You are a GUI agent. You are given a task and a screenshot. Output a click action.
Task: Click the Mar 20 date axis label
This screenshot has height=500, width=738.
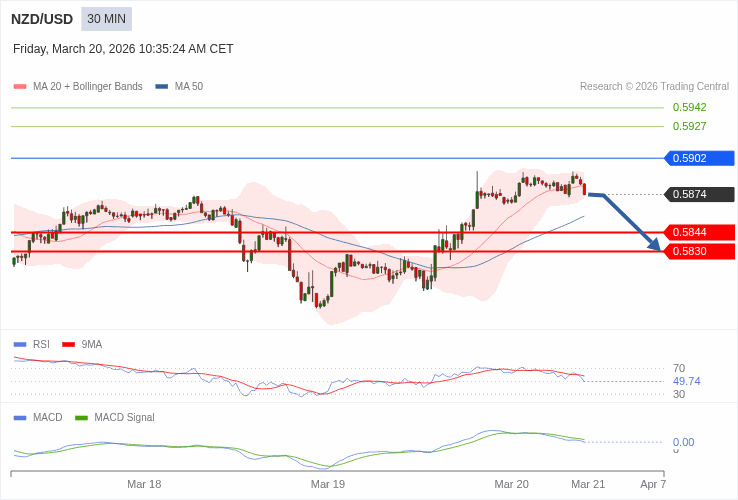(x=511, y=484)
